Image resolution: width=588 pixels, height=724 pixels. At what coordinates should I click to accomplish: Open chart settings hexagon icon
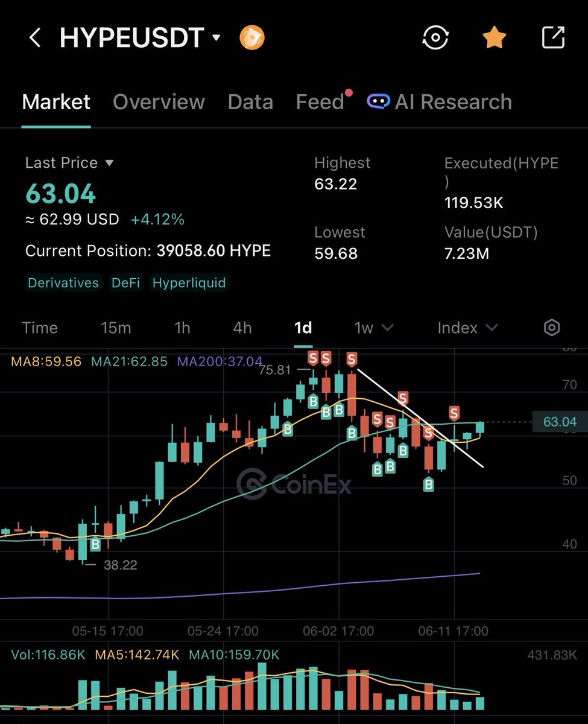click(x=552, y=328)
